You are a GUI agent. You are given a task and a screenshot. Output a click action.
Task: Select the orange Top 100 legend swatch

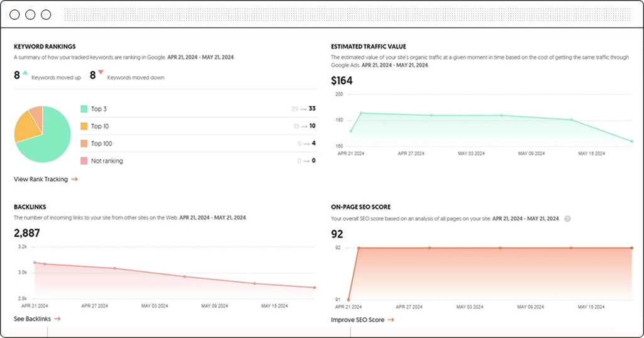tap(84, 144)
